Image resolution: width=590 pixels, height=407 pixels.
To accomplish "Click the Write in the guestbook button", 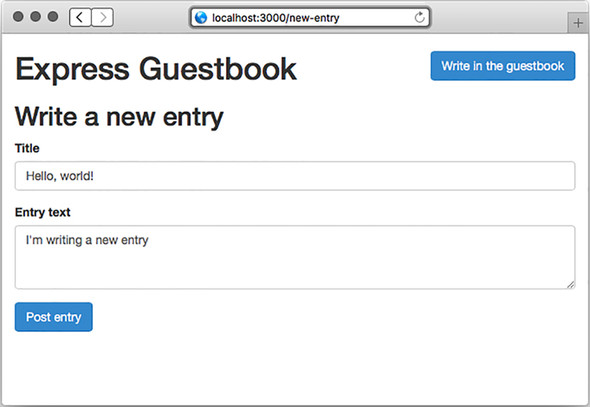I will 503,66.
